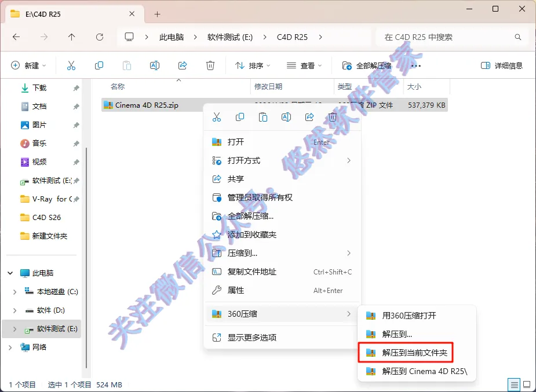Screen dimensions: 536x392
Task: Open the 压缩到... submenu
Action: pyautogui.click(x=282, y=253)
